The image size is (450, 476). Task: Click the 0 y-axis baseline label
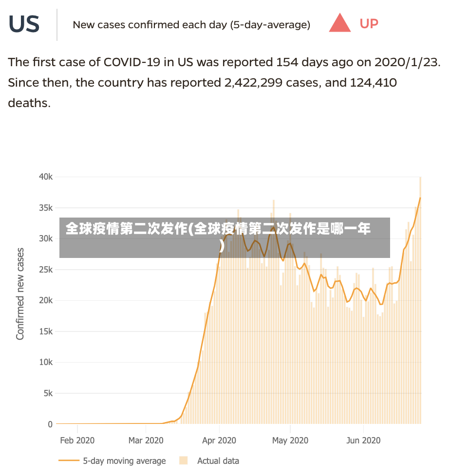click(x=50, y=424)
